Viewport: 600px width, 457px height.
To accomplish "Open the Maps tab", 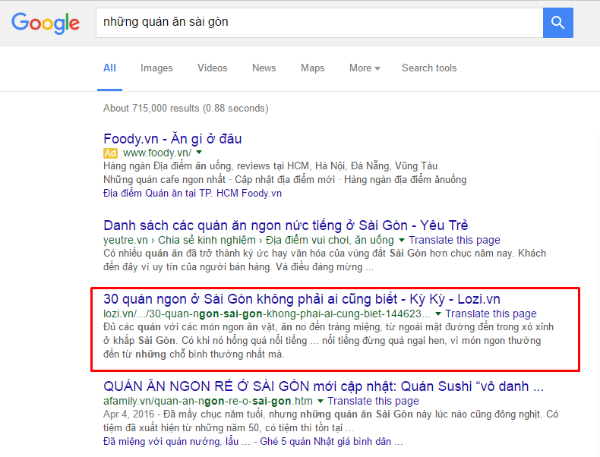I will point(312,68).
